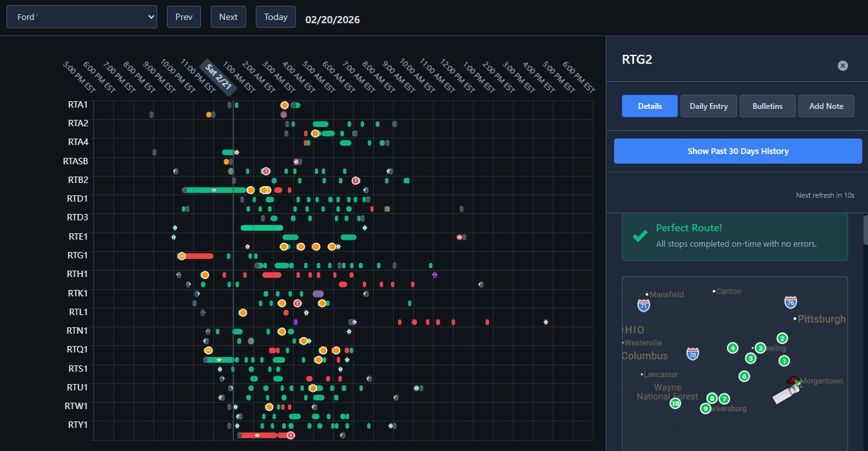
Task: Switch to the Daily Entry tab
Action: tap(708, 106)
